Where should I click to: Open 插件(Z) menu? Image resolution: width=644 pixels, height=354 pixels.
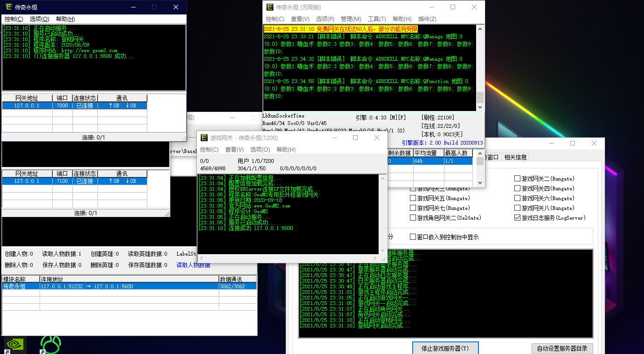pos(427,19)
